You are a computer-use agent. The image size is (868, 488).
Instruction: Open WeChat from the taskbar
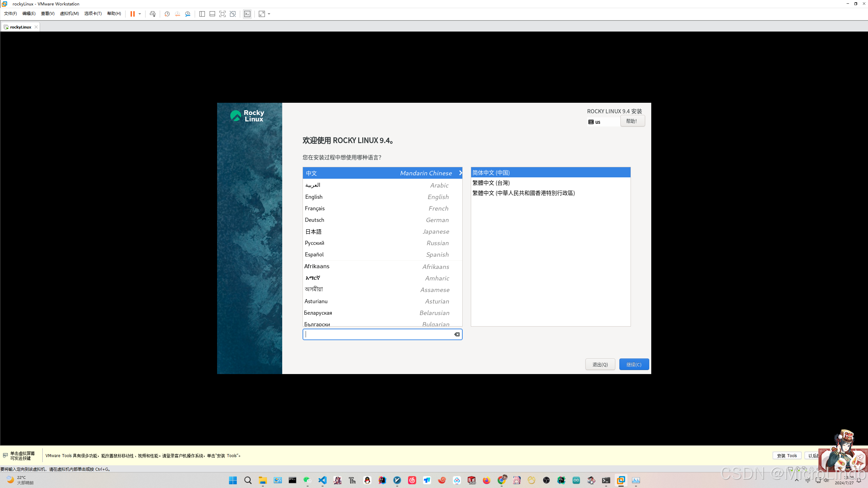click(308, 480)
